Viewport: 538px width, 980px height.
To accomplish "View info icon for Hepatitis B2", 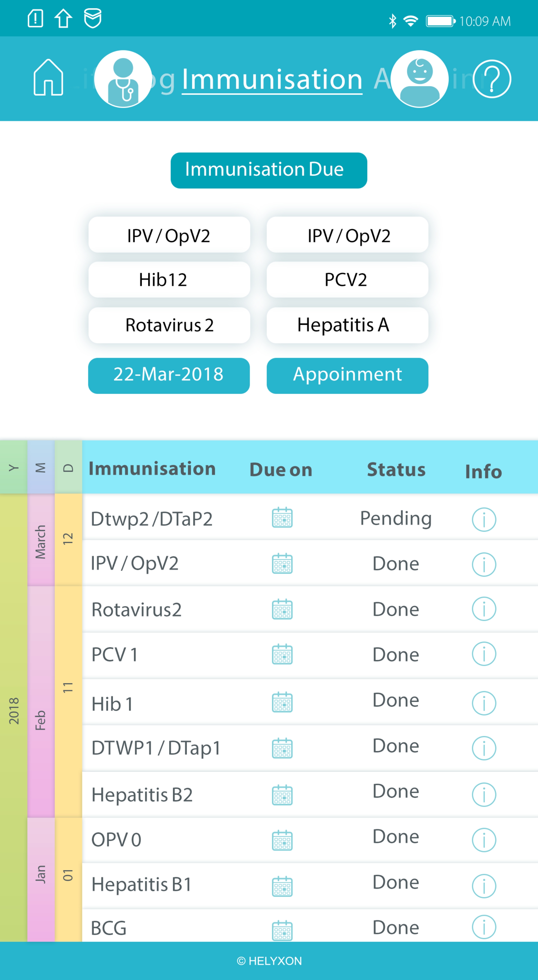I will point(484,794).
